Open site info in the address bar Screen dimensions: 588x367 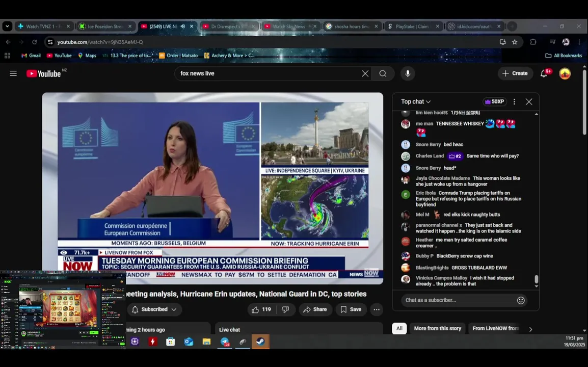pos(50,42)
